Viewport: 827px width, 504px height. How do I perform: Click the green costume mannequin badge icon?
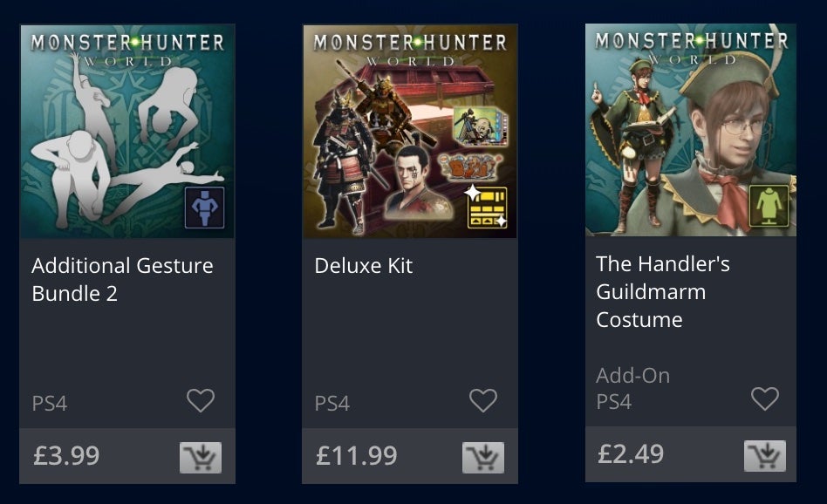point(769,206)
